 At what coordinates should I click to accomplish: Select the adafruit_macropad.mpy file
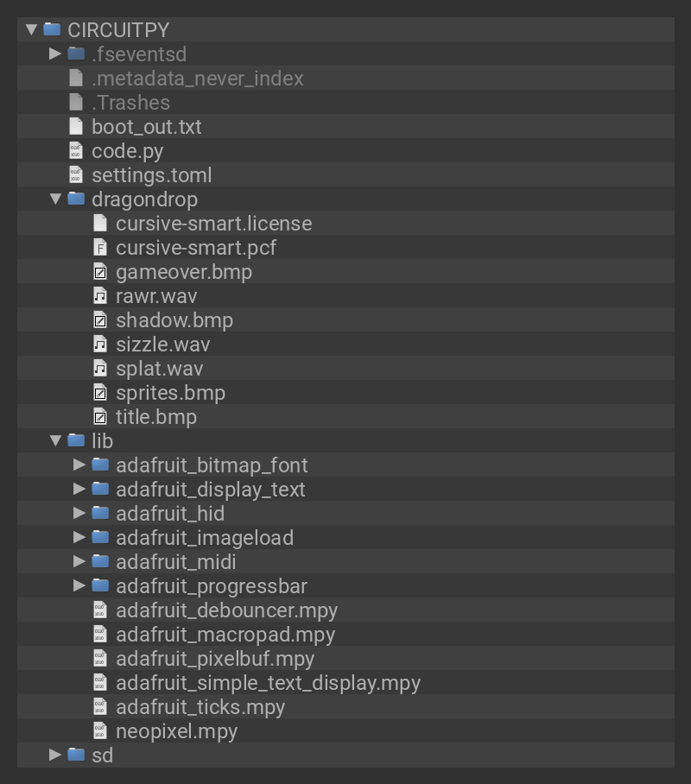tap(225, 635)
